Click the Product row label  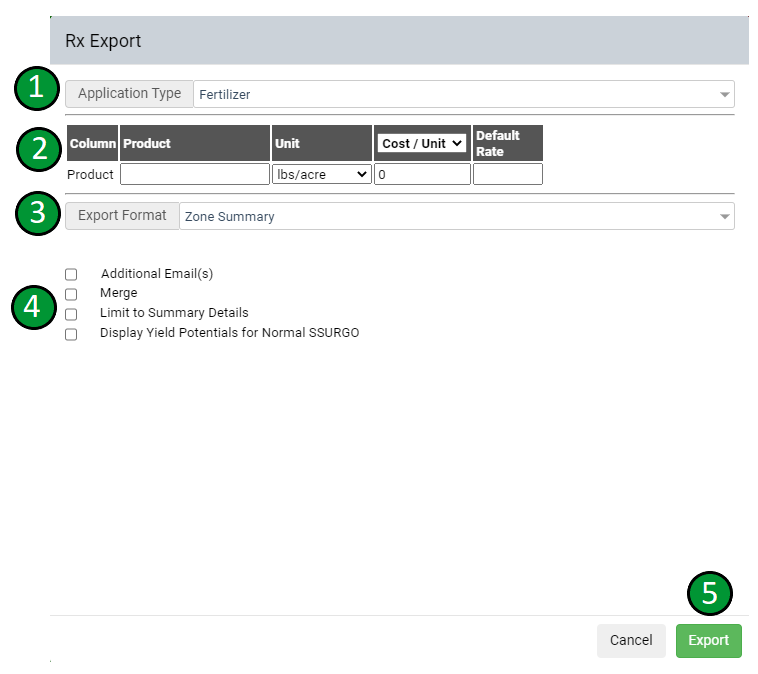pos(90,175)
